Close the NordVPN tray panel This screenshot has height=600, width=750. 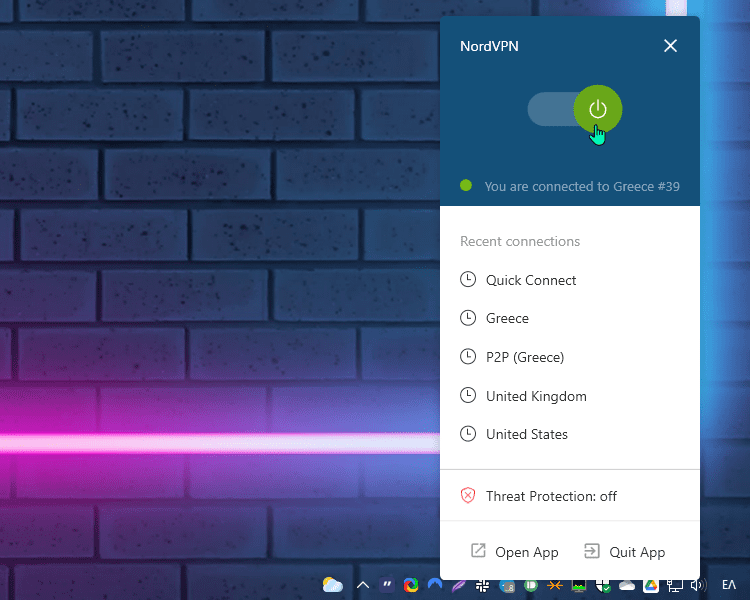point(670,46)
